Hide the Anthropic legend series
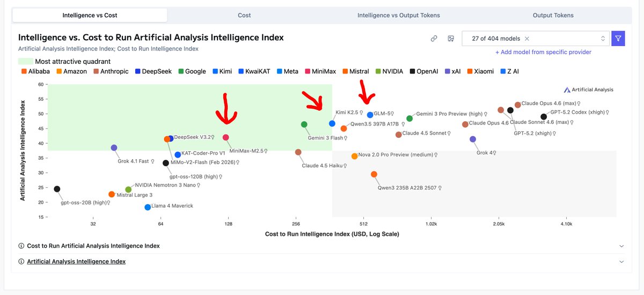This screenshot has height=295, width=644. 111,71
